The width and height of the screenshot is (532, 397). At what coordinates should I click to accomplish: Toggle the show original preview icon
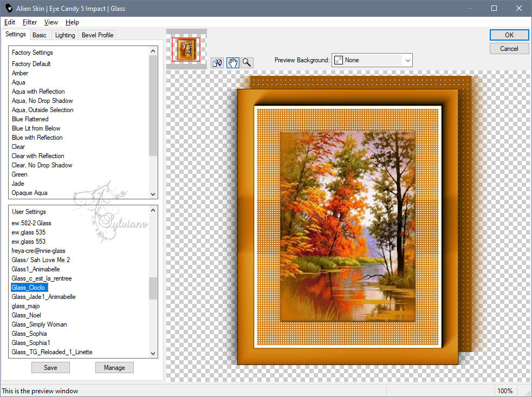pyautogui.click(x=217, y=63)
